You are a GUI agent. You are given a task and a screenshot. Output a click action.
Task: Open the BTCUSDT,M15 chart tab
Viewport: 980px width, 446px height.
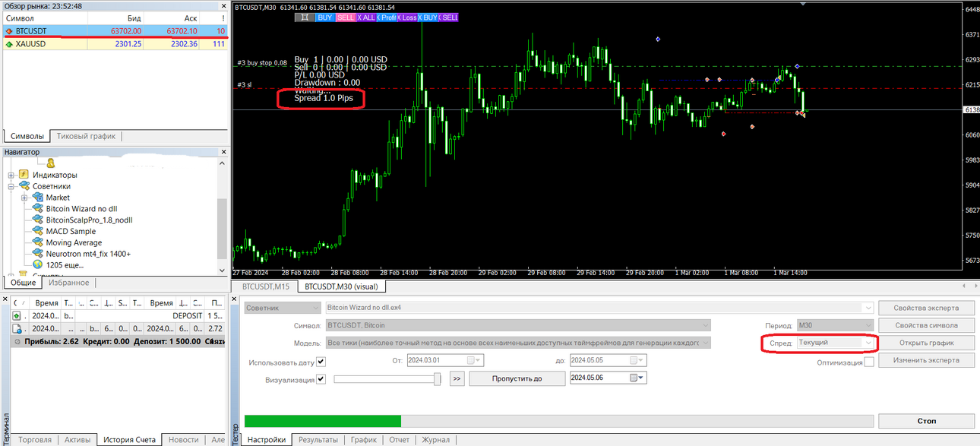point(265,286)
